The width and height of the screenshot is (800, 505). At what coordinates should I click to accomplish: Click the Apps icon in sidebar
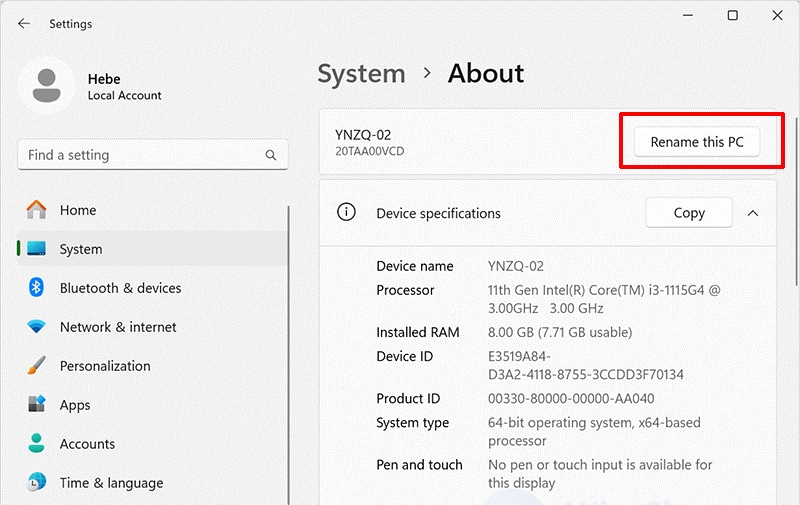[36, 405]
